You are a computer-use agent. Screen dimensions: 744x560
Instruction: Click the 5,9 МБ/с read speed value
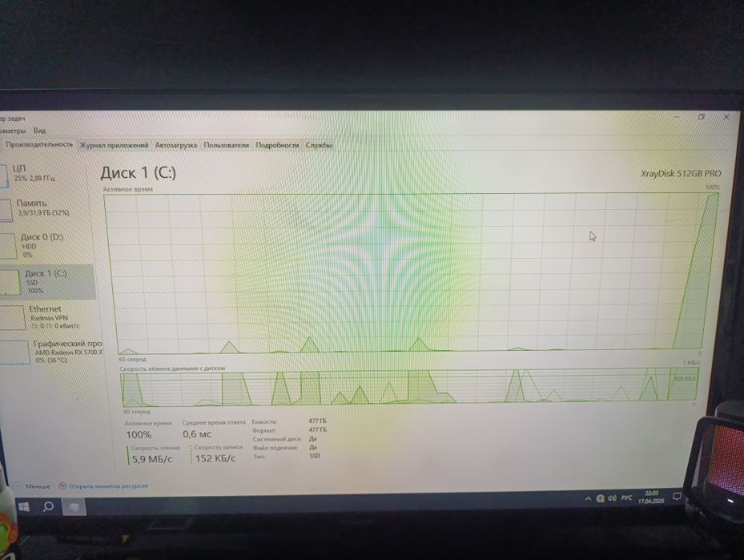[x=152, y=459]
